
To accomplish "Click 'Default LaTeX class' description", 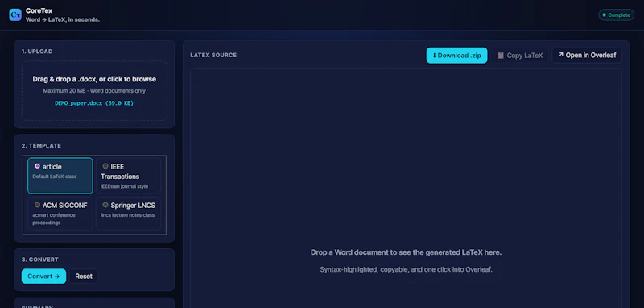I will tap(55, 177).
